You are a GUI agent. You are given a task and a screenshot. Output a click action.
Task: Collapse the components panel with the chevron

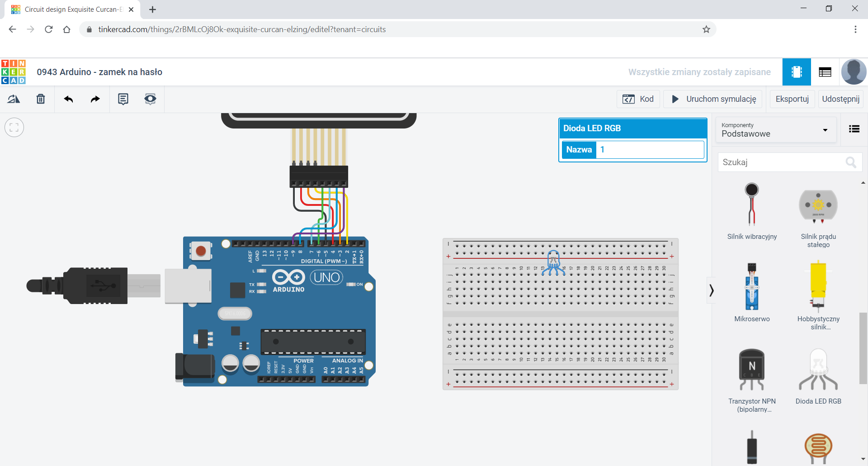point(711,290)
